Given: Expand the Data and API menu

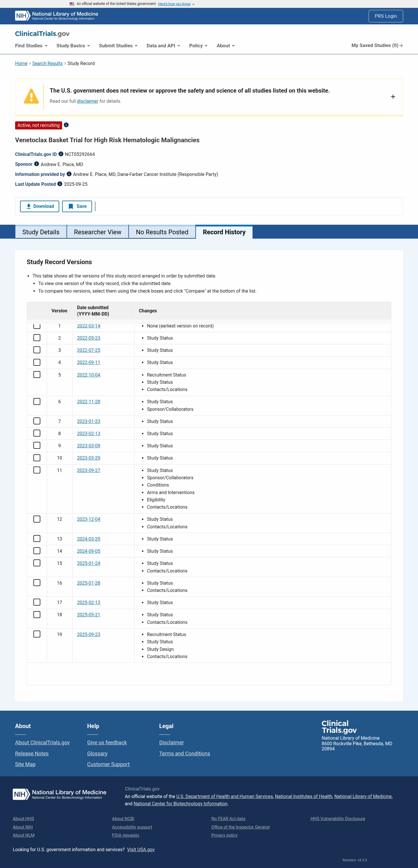Looking at the screenshot, I should pos(163,46).
